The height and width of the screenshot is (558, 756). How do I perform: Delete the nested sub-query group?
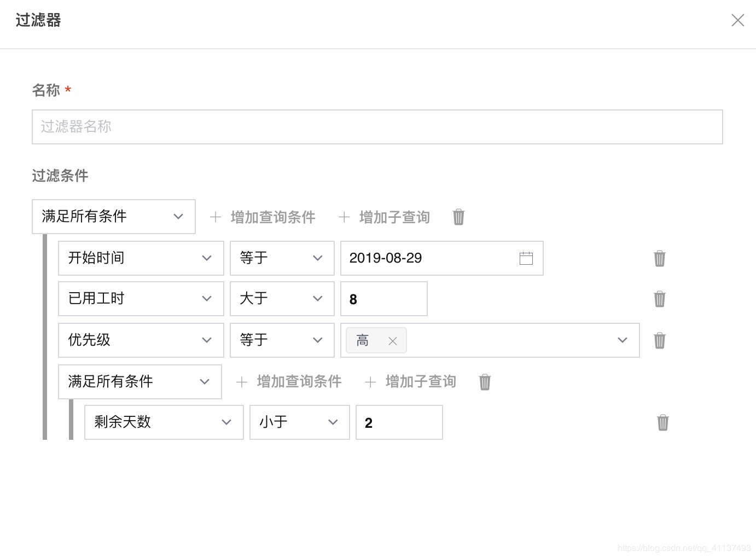pyautogui.click(x=484, y=382)
